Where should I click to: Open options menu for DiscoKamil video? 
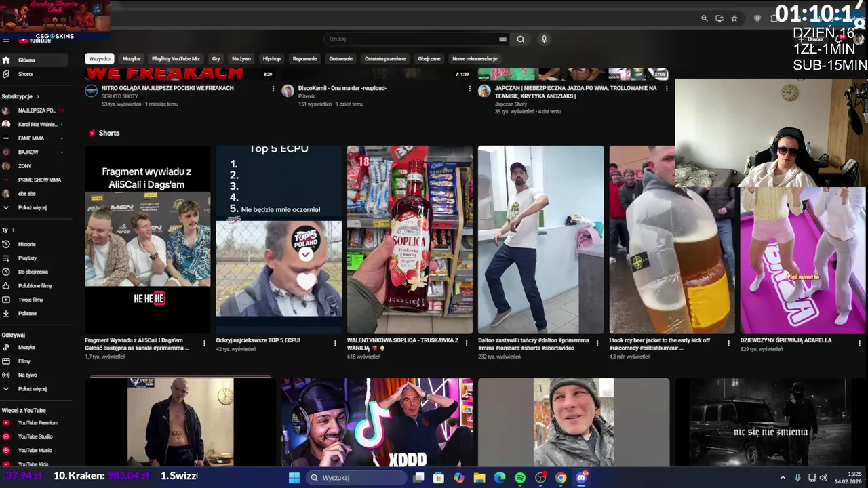pyautogui.click(x=469, y=89)
